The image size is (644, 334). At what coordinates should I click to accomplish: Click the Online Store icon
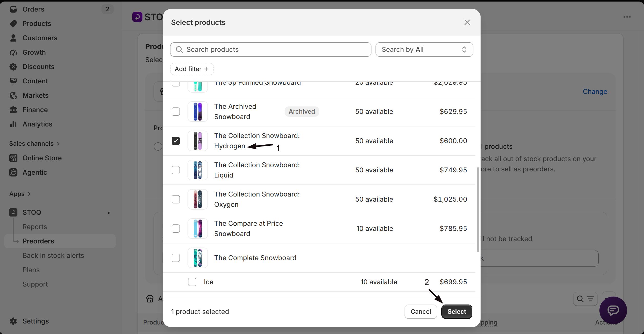click(13, 158)
